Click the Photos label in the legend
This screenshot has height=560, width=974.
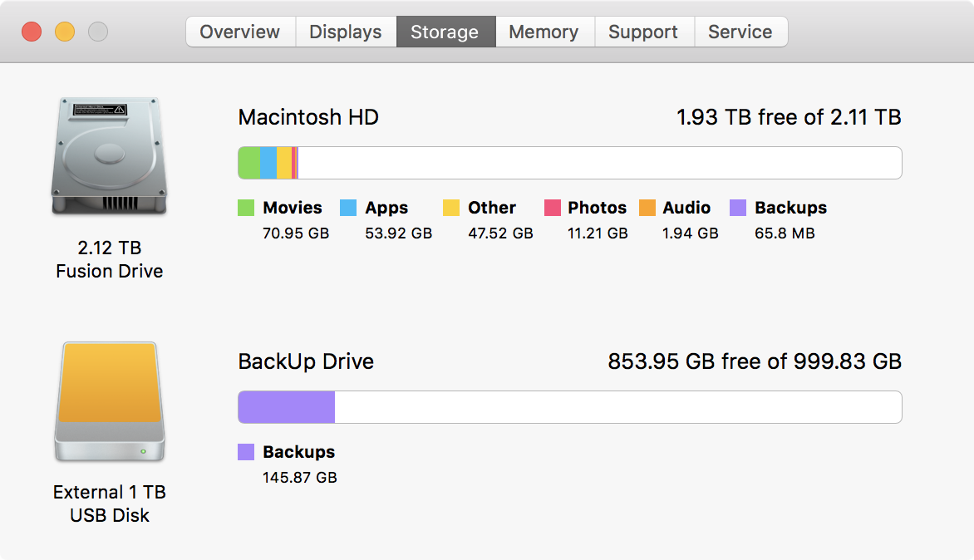point(597,208)
